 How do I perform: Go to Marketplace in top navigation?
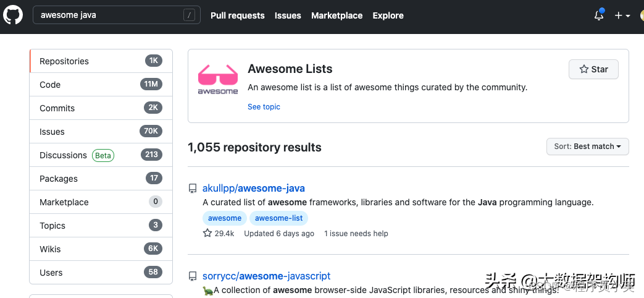[x=337, y=15]
